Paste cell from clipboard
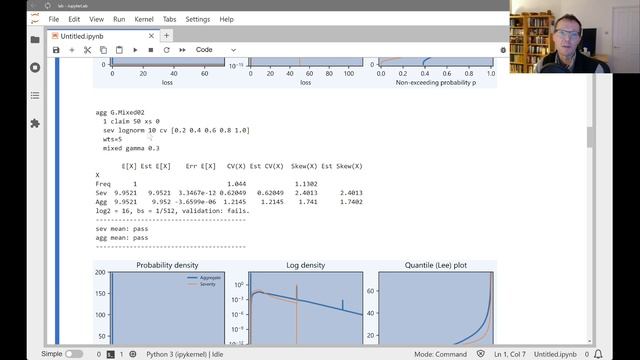Screen dimensions: 640x360 [119, 50]
